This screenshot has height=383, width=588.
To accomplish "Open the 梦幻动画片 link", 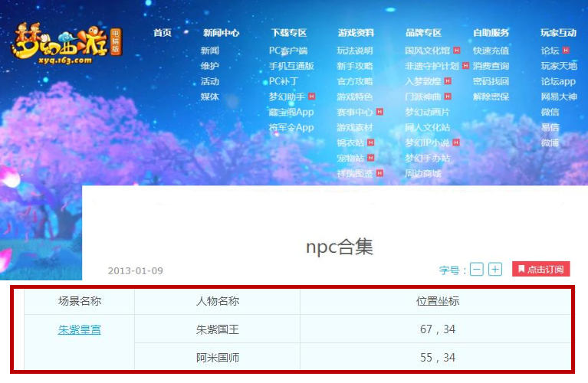I will pos(427,112).
